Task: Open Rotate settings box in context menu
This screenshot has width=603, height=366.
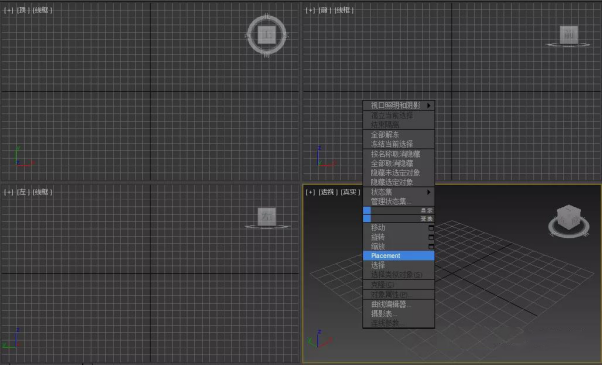Action: [x=431, y=237]
